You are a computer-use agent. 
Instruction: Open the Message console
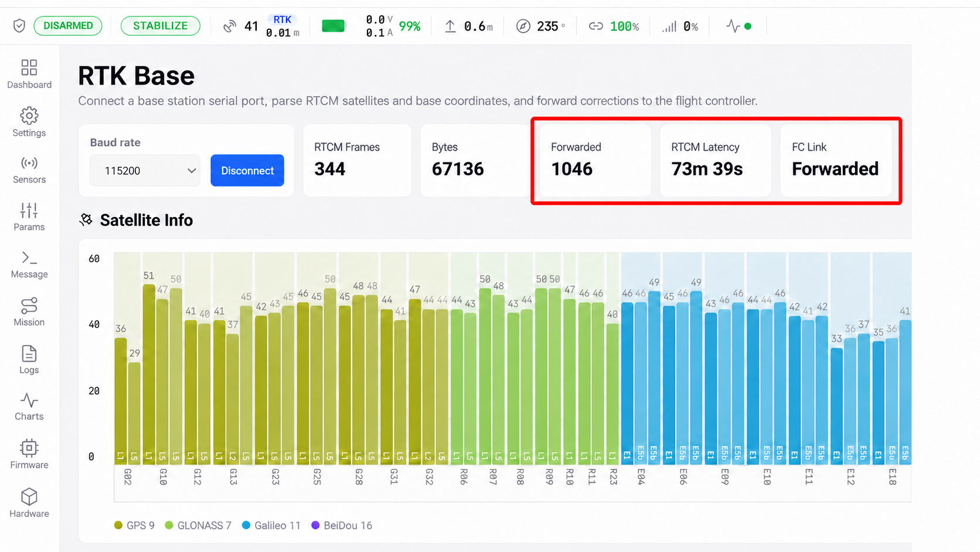click(x=29, y=265)
